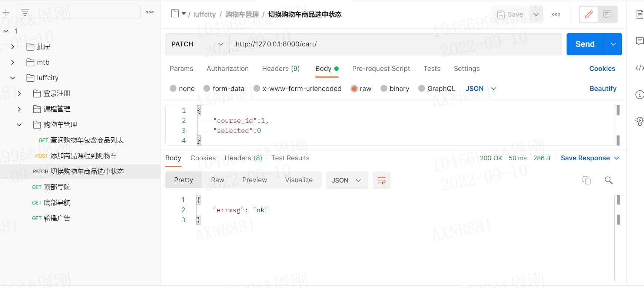Click the Save floppy disk icon
This screenshot has width=644, height=288.
[501, 14]
